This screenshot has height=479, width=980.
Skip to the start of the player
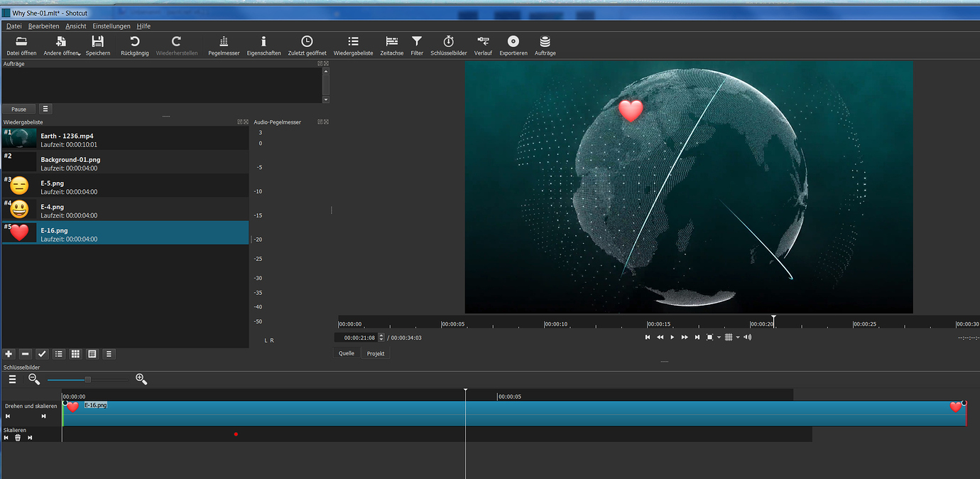coord(648,338)
